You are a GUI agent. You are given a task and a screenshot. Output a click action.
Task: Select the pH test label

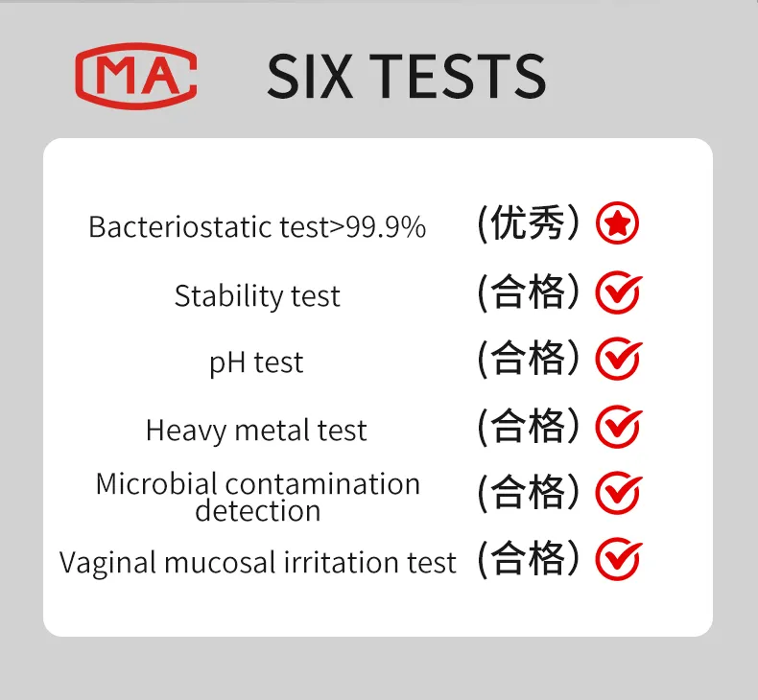click(x=256, y=362)
